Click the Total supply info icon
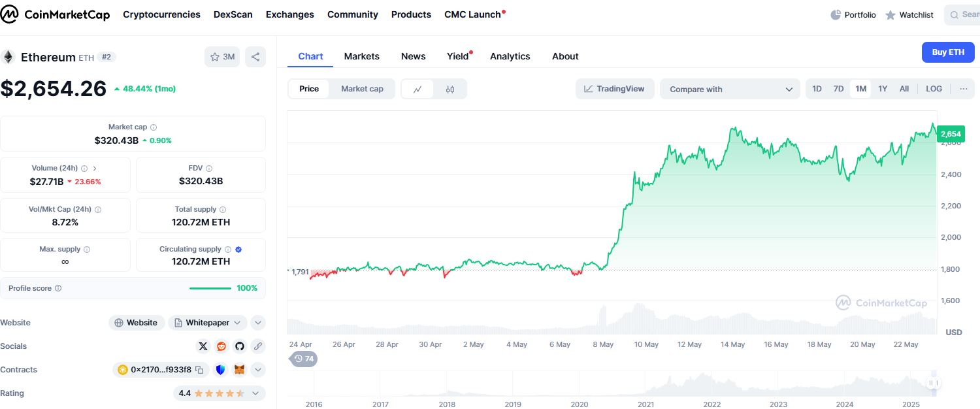 (x=223, y=210)
